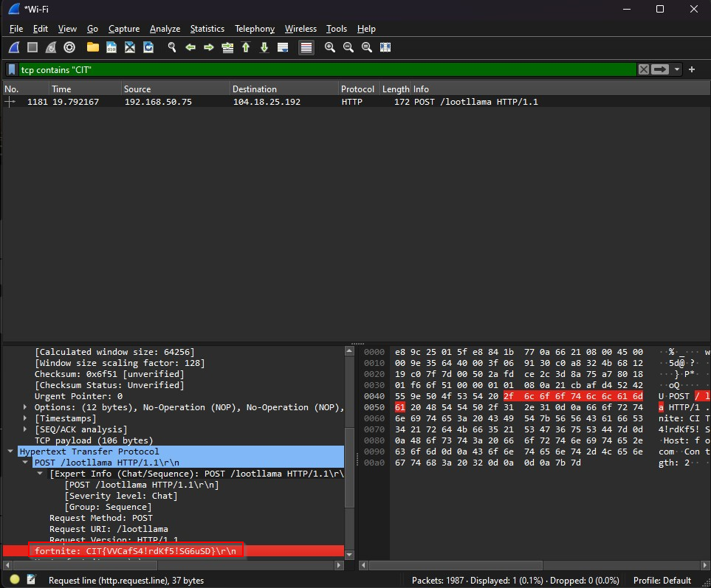Open the Statistics menu
This screenshot has height=588, width=711.
point(207,29)
